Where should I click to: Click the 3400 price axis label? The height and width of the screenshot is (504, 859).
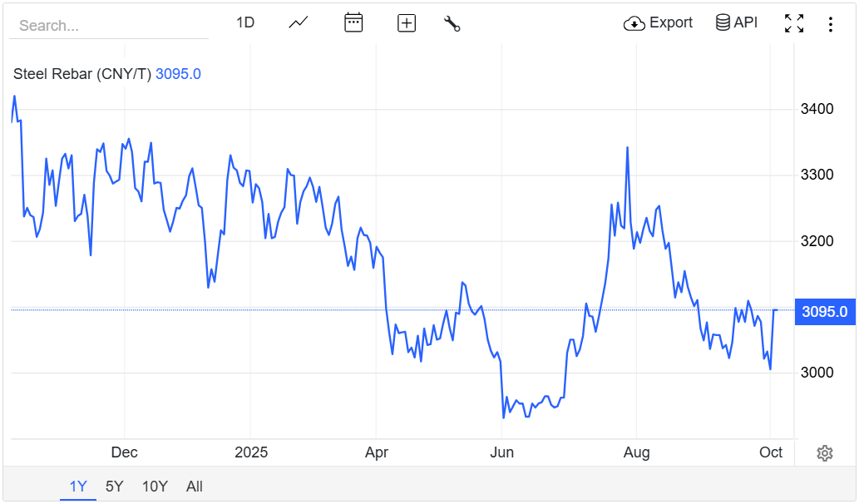(x=816, y=109)
